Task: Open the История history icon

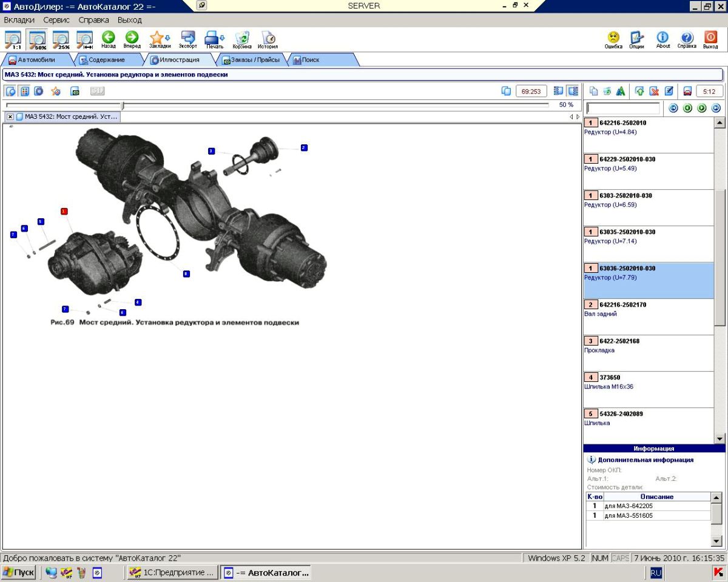Action: tap(268, 40)
